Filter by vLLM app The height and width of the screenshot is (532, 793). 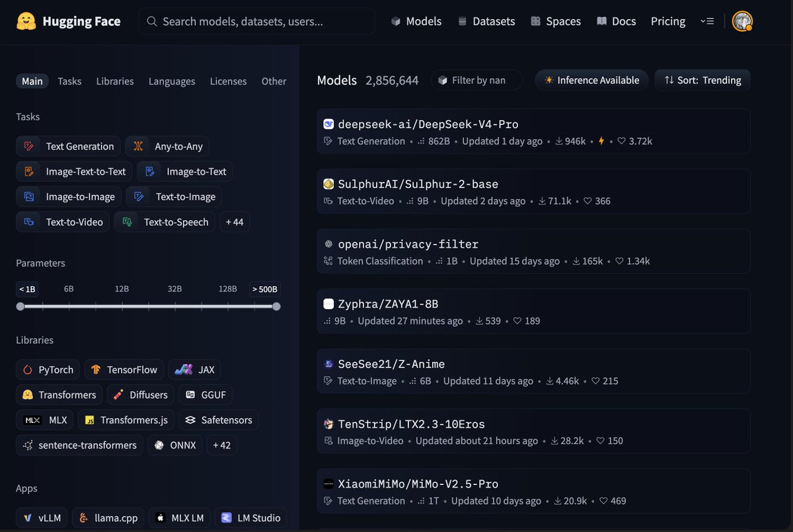coord(42,518)
